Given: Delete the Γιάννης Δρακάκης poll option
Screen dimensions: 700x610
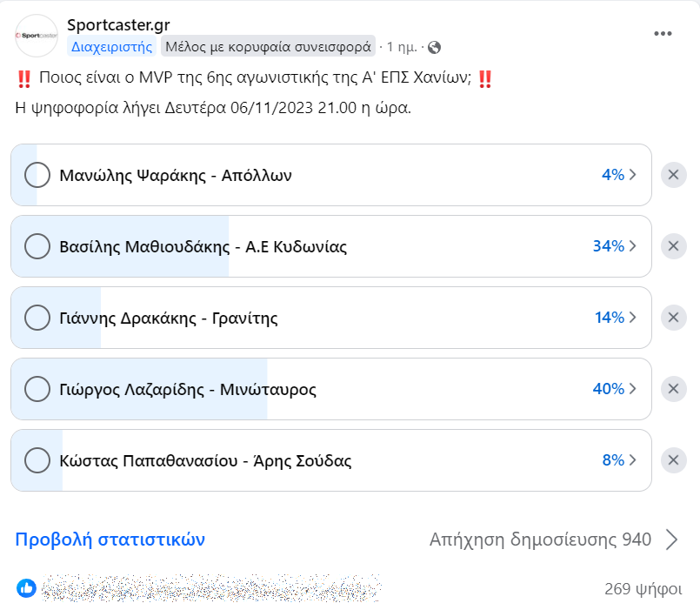Looking at the screenshot, I should (672, 318).
